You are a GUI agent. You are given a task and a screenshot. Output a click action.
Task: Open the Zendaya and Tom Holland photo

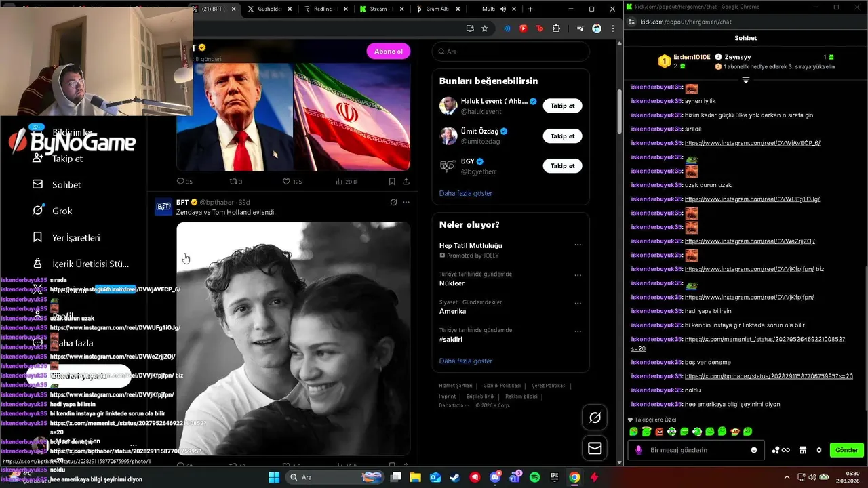point(294,339)
